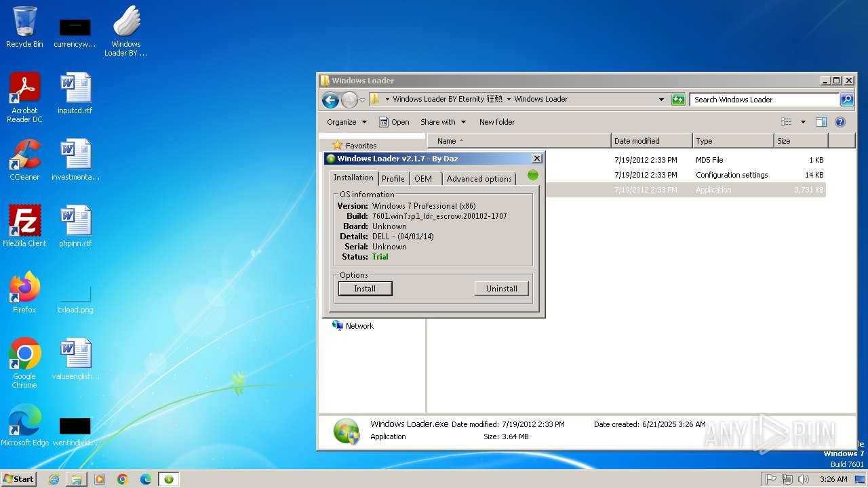Select the Application 3,731 KB row
The width and height of the screenshot is (868, 488).
[x=686, y=190]
